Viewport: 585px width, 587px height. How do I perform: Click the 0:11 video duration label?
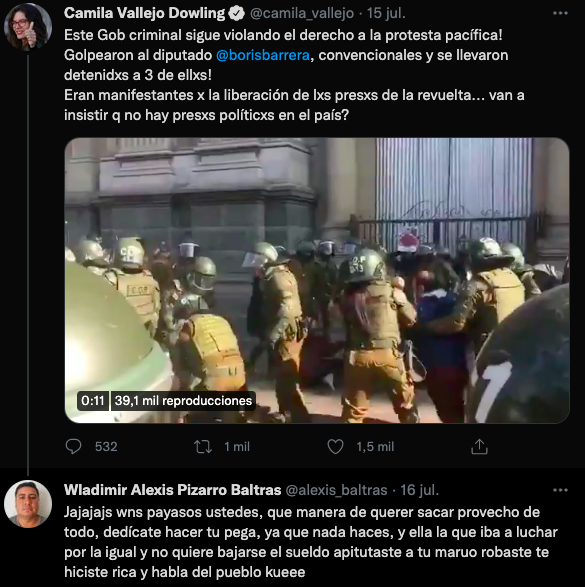point(92,401)
